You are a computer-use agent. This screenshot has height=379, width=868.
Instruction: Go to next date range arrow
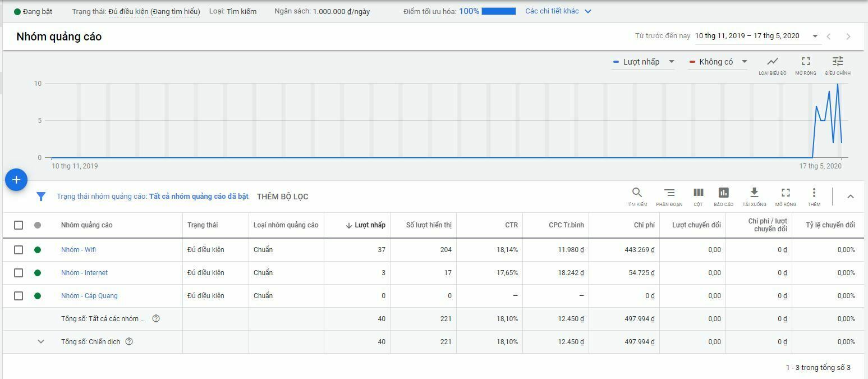(848, 36)
